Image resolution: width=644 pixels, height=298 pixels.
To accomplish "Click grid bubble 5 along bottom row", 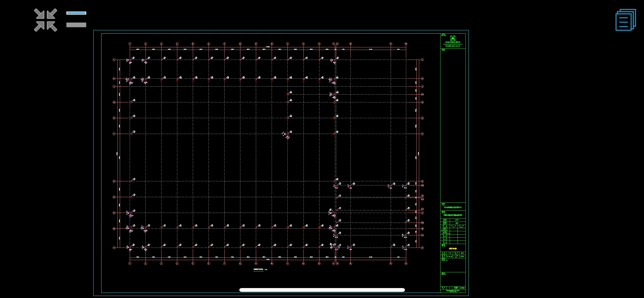I will pyautogui.click(x=193, y=264).
